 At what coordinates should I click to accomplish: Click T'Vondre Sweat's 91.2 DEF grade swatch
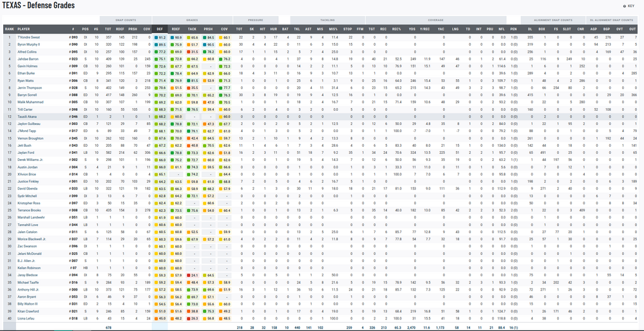pos(160,37)
